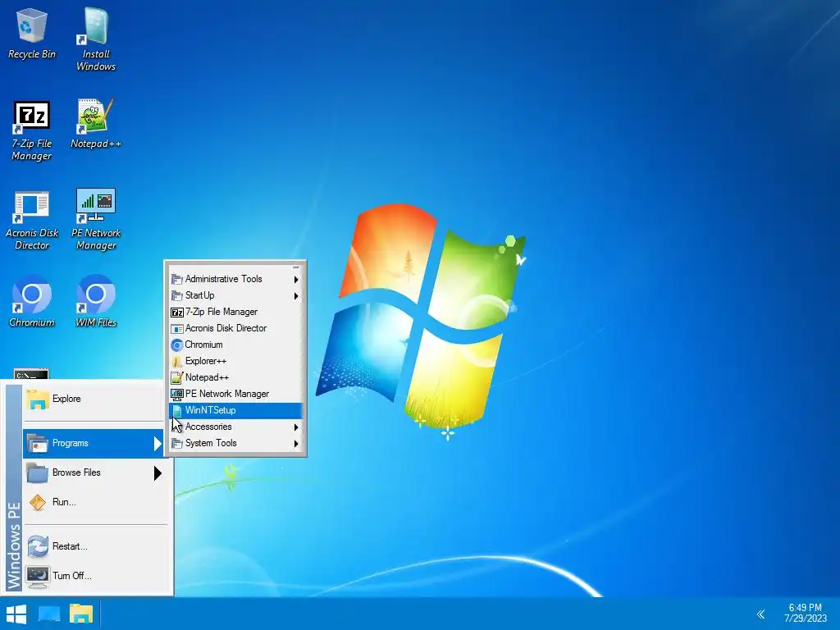Click the Chromium icon in Programs menu
The image size is (840, 630).
tap(177, 345)
